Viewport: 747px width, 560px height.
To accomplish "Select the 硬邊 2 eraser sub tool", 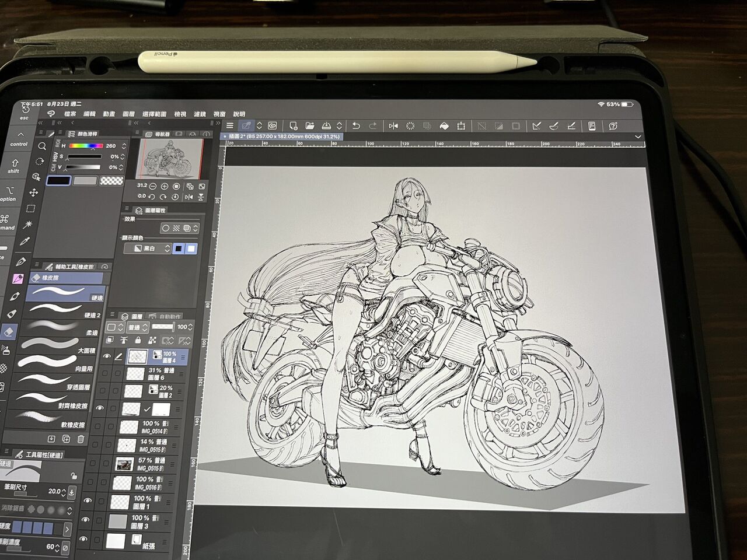I will (x=64, y=310).
